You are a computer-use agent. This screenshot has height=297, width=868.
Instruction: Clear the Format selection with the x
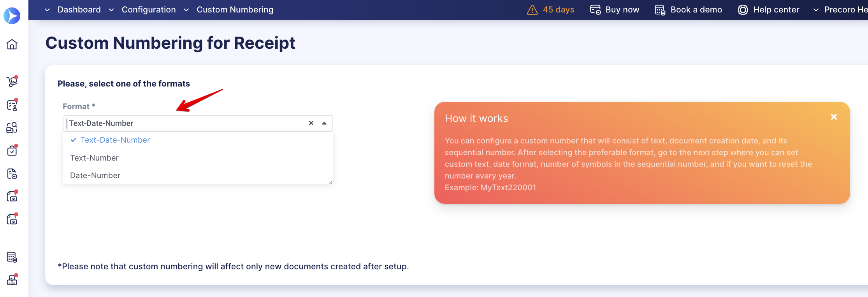coord(311,123)
